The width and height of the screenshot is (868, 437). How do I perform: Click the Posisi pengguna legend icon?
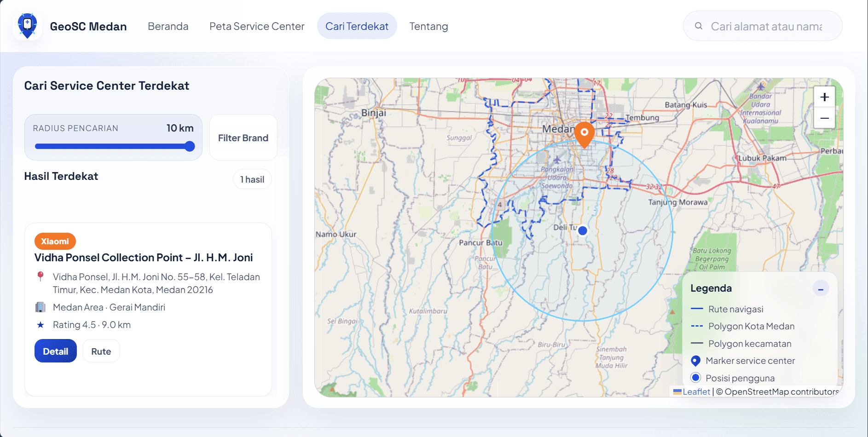696,378
